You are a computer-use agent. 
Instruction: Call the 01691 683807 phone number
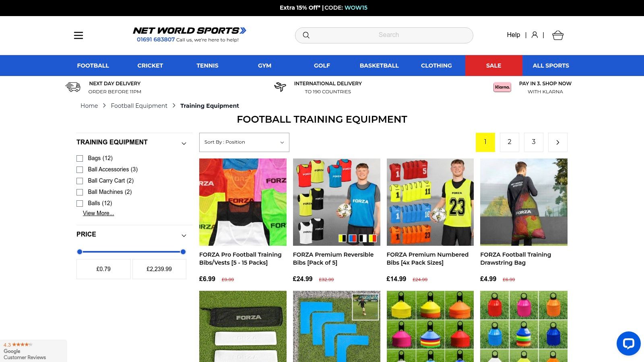tap(156, 39)
